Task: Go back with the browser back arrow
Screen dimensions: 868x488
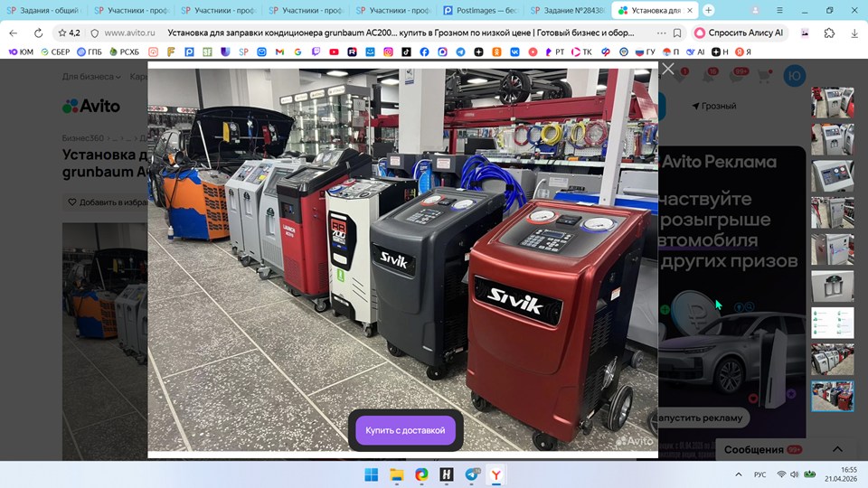Action: [x=14, y=33]
